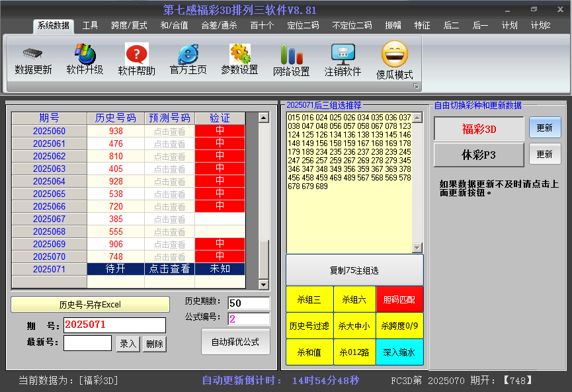Click the 验证 column header
The height and width of the screenshot is (392, 572).
220,118
